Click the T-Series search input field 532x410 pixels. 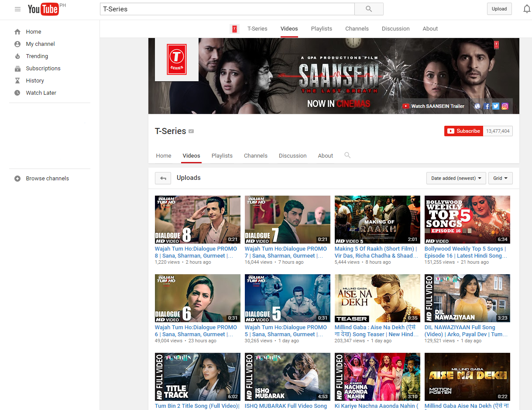click(x=227, y=9)
